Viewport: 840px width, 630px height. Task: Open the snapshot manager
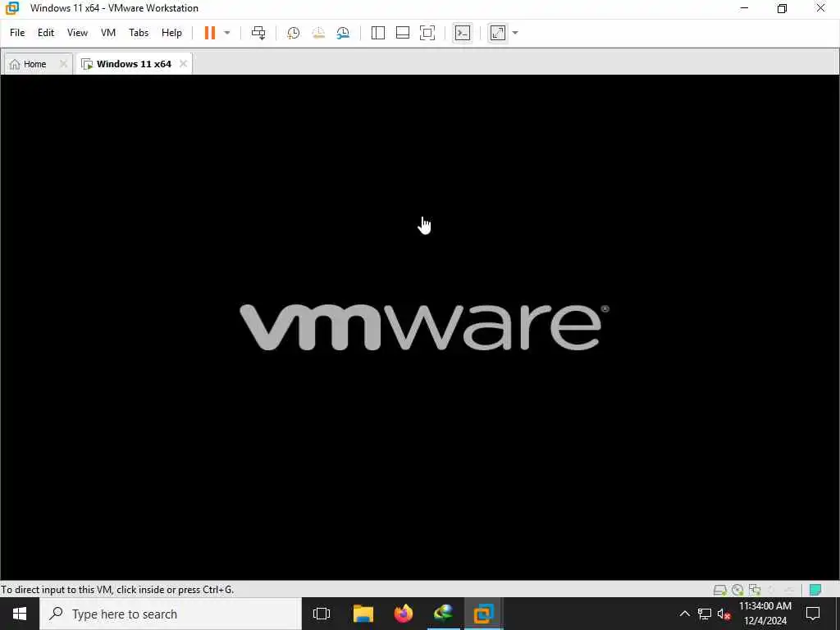(x=343, y=33)
